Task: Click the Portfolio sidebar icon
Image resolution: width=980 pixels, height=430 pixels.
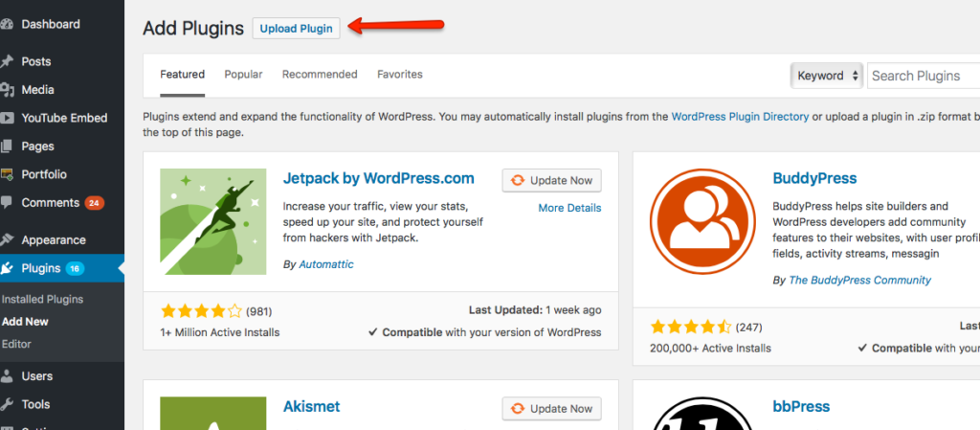Action: point(7,174)
